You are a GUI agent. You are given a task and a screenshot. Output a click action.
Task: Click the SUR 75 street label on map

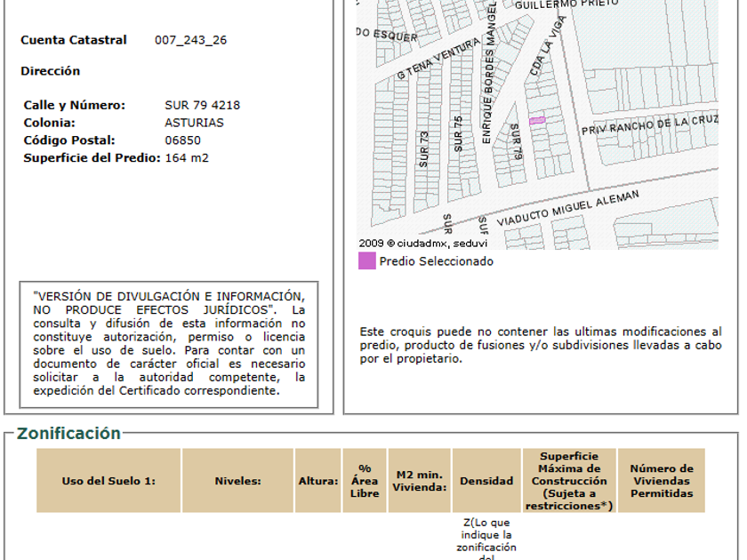pos(458,134)
